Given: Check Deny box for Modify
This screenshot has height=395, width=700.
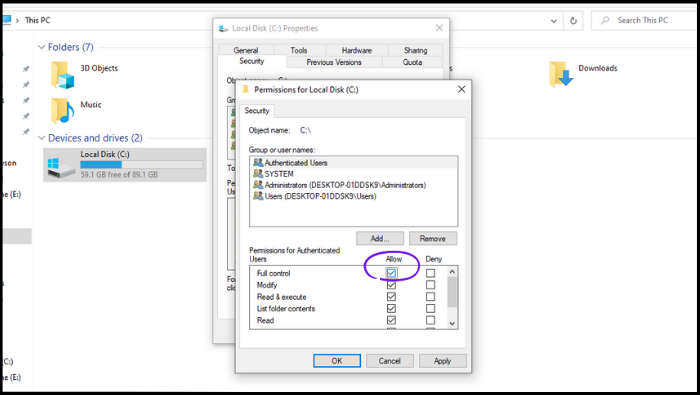Looking at the screenshot, I should click(x=430, y=285).
